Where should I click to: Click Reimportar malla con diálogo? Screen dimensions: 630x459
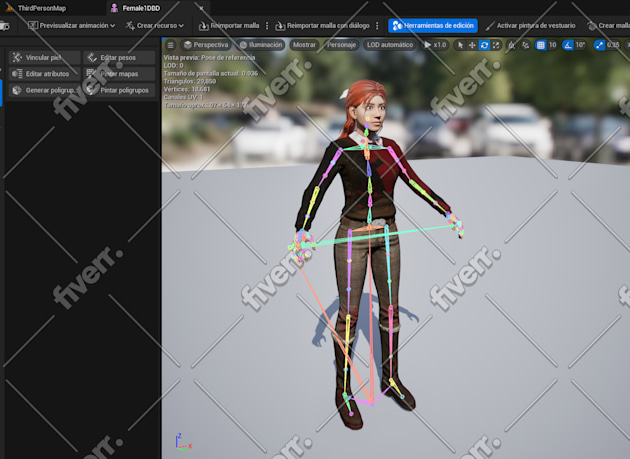coord(322,25)
